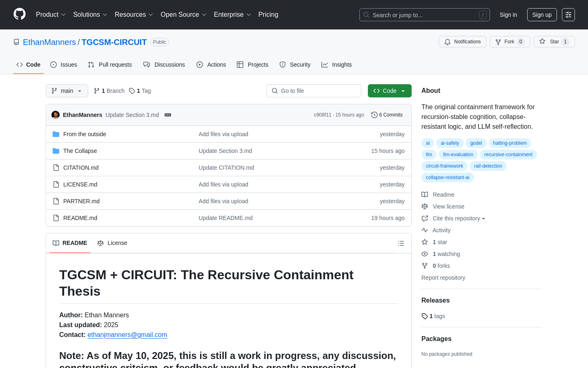
Task: Select the Code tab
Action: (x=29, y=65)
